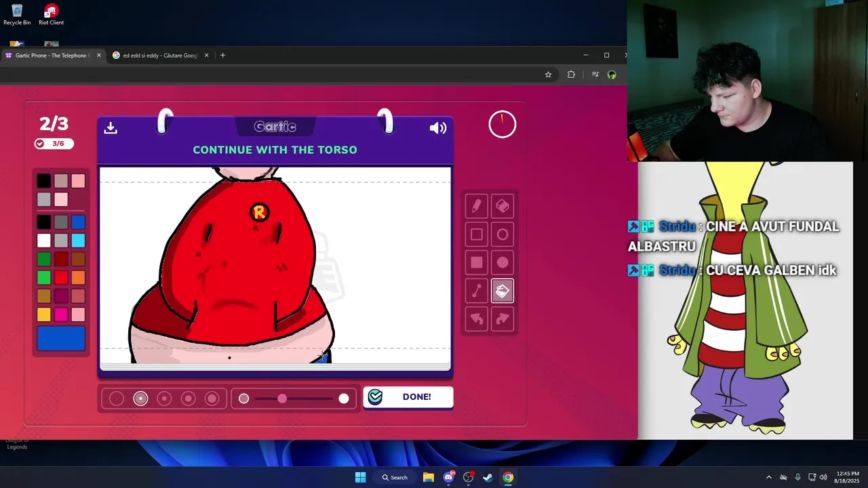Select the second-largest brush size
The height and width of the screenshot is (488, 868).
click(189, 399)
